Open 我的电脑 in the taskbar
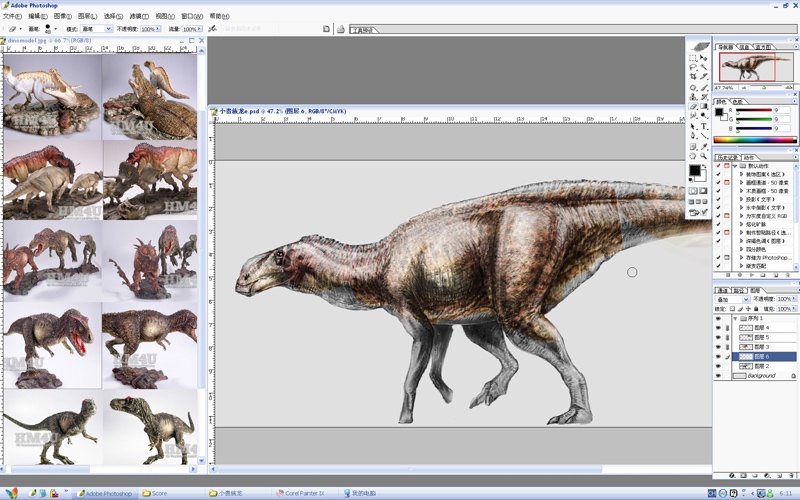800x500 pixels. (360, 493)
